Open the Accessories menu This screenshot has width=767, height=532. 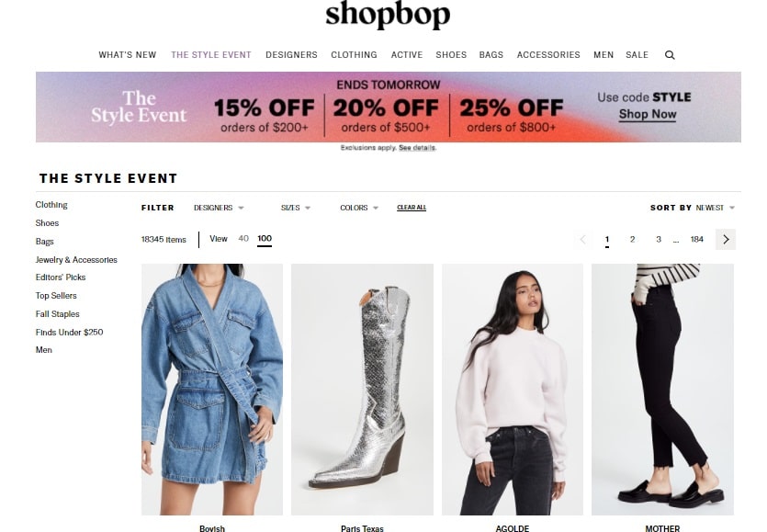click(548, 55)
